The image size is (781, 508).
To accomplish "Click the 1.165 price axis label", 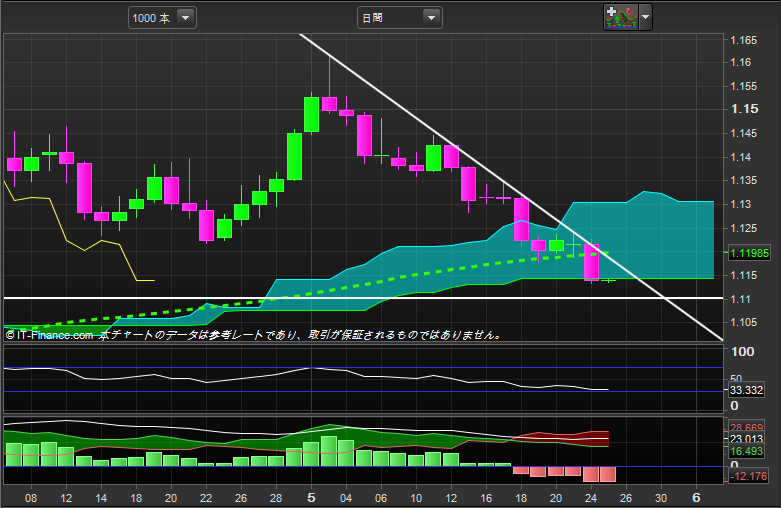I will [743, 40].
